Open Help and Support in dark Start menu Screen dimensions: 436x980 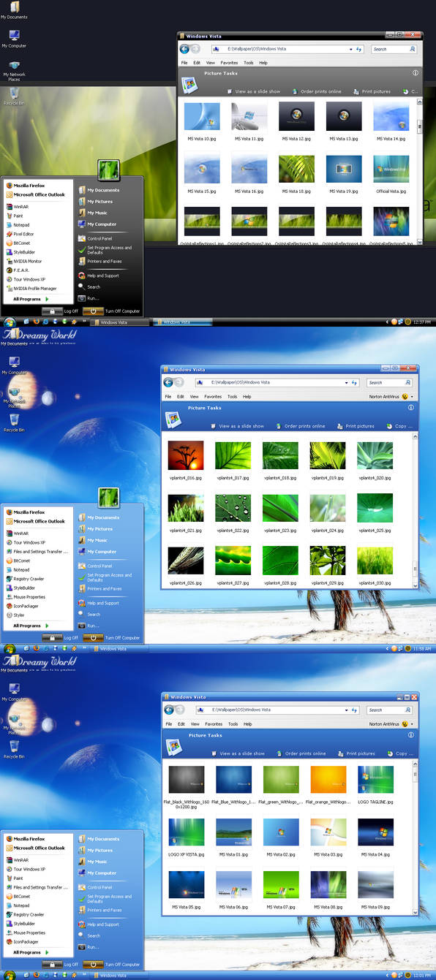[98, 276]
